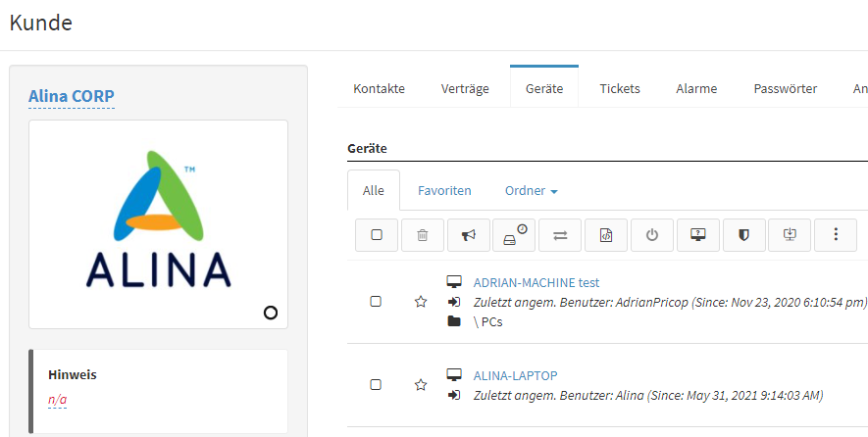This screenshot has height=437, width=868.
Task: Click the \ PCs folder path text
Action: pos(488,321)
